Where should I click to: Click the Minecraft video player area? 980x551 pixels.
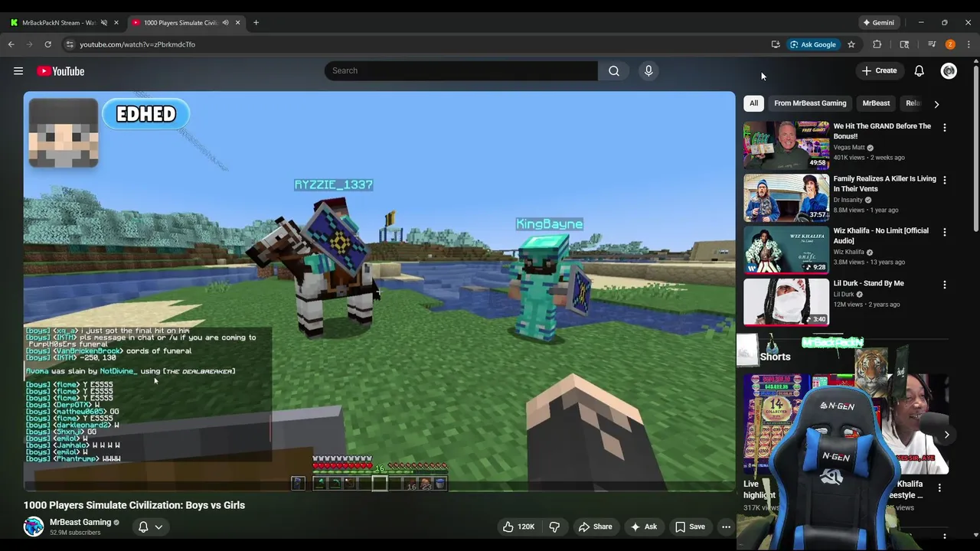click(x=379, y=291)
